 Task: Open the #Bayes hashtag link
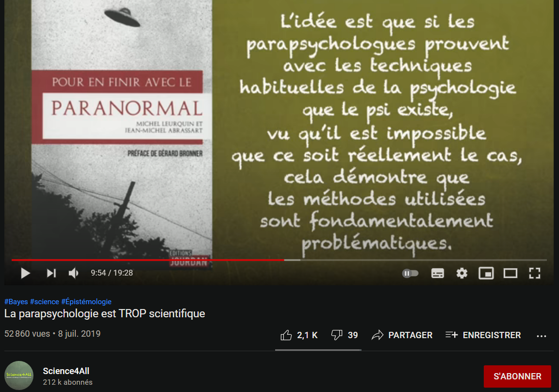pyautogui.click(x=16, y=301)
